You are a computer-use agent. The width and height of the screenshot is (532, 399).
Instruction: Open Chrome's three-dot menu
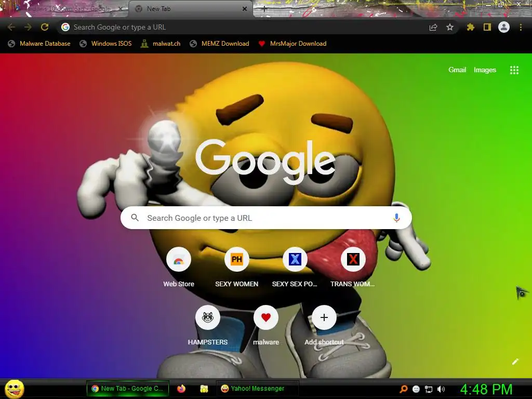pyautogui.click(x=521, y=27)
